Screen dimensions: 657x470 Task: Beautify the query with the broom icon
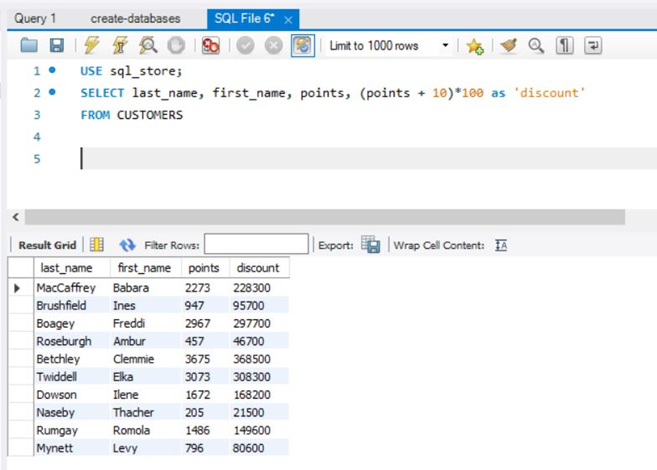[509, 45]
